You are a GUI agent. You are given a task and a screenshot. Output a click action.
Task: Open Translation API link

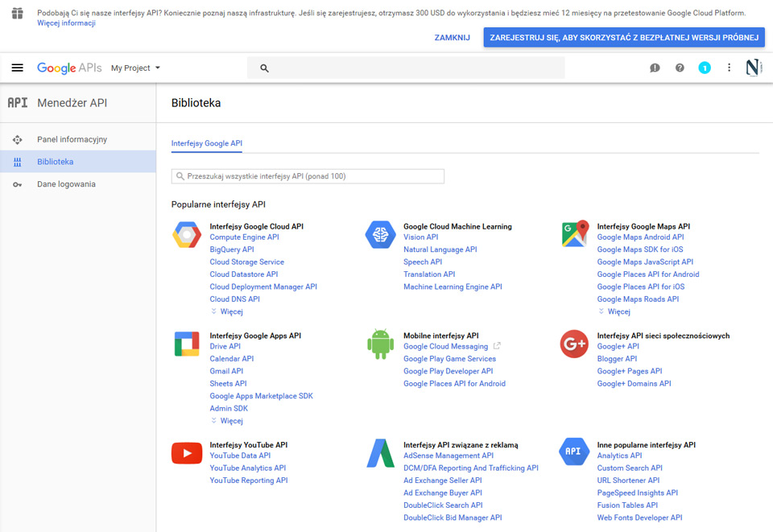click(x=429, y=274)
